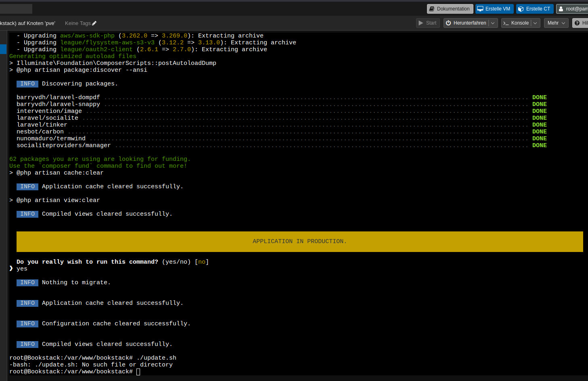
Task: Click '62 packages you are using' funding line
Action: [100, 159]
